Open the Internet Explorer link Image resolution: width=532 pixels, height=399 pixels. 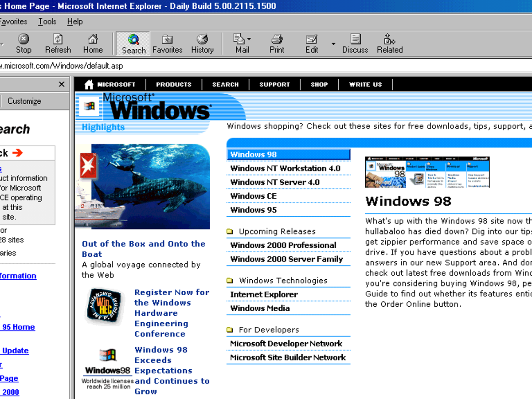(x=264, y=294)
